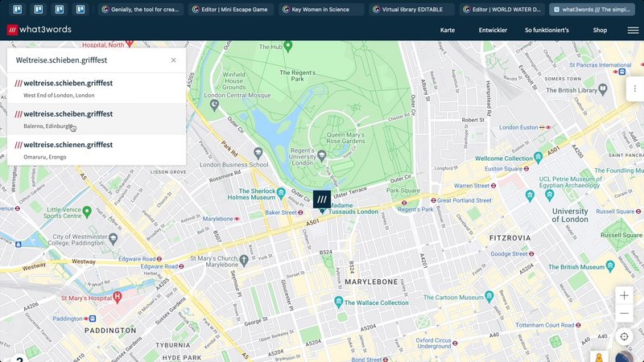Open the Entwickler menu item

coord(493,30)
